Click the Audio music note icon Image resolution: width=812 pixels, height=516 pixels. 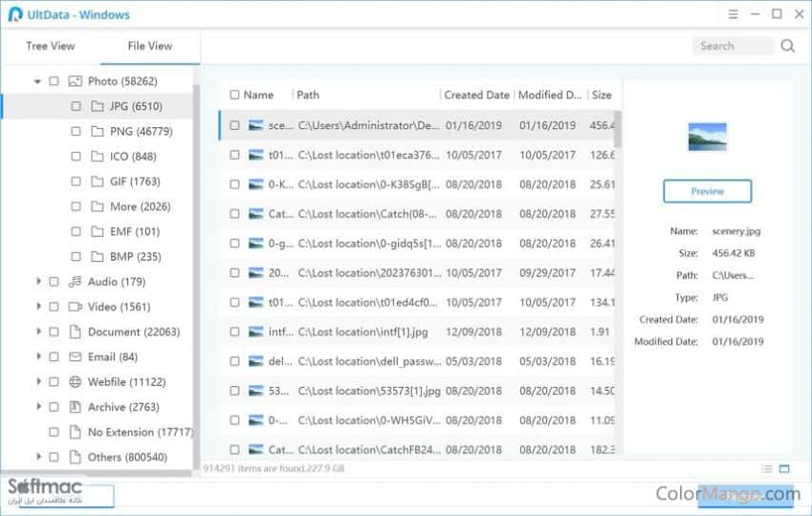76,282
